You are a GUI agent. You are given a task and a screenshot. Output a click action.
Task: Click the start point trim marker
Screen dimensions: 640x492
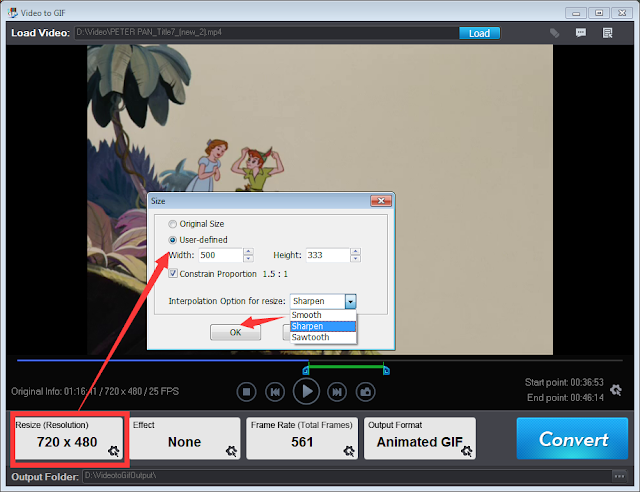point(306,370)
